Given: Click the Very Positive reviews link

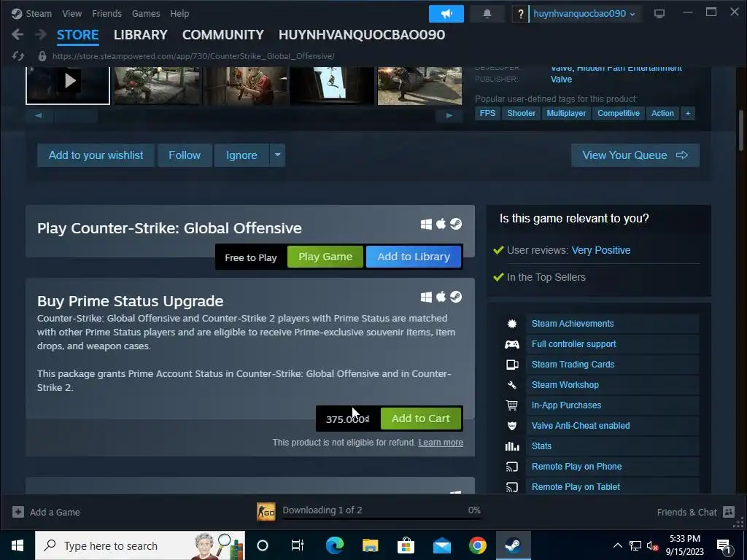Looking at the screenshot, I should pyautogui.click(x=601, y=250).
